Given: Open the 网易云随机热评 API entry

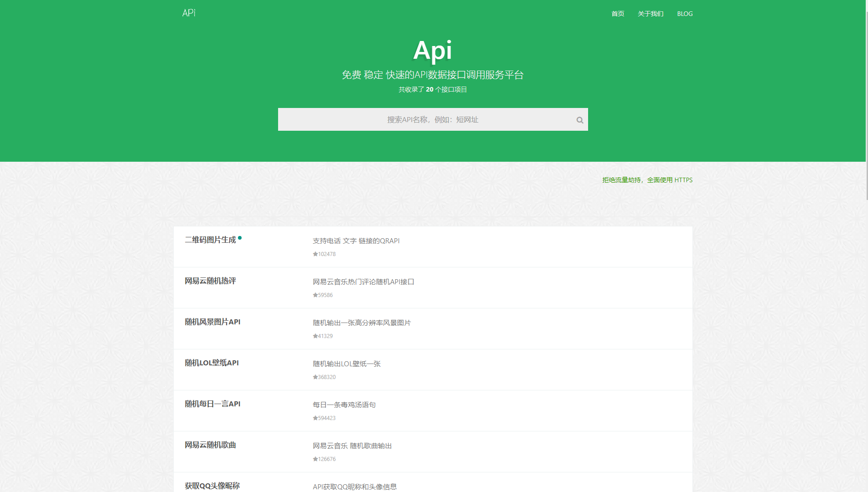Looking at the screenshot, I should (210, 281).
